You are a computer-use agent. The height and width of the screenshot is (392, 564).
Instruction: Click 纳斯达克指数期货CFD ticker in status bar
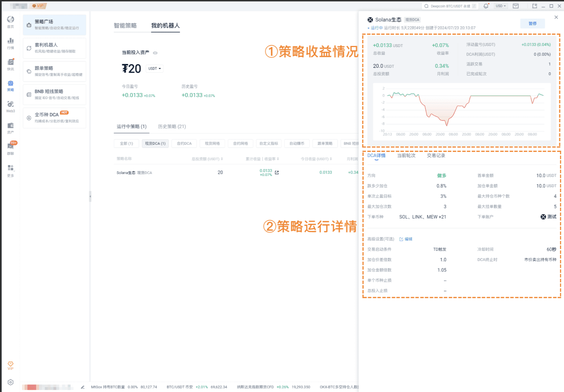tap(274, 387)
